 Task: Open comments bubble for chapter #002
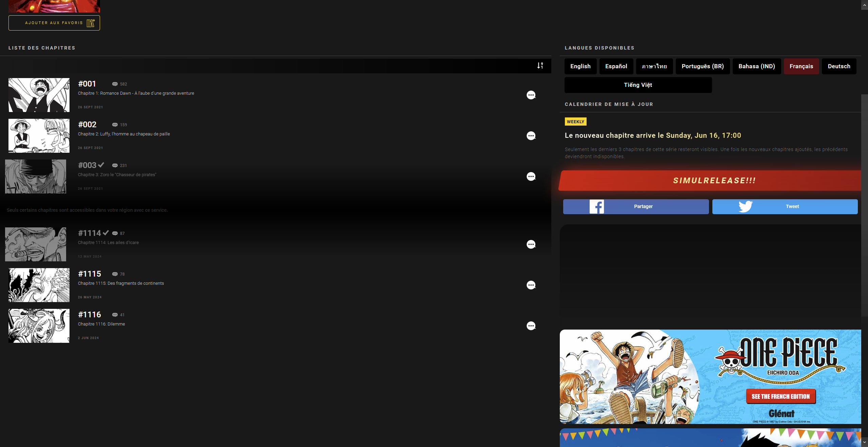(x=531, y=136)
